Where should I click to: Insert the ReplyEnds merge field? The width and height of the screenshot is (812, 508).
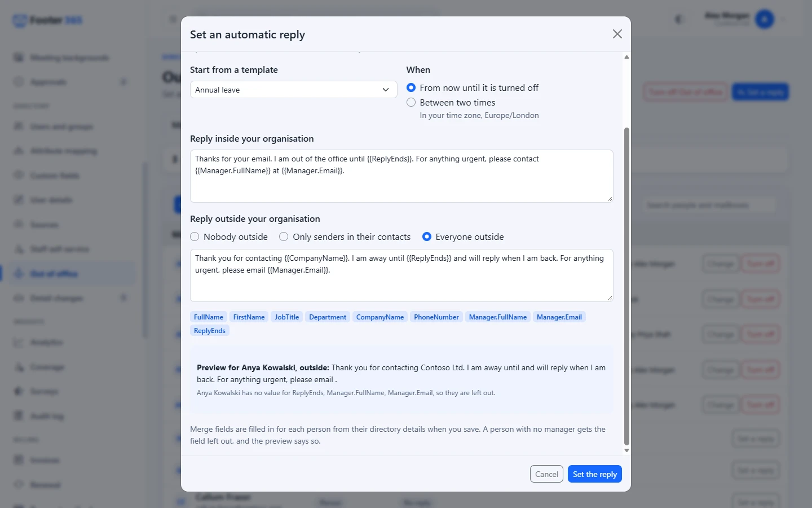click(210, 331)
